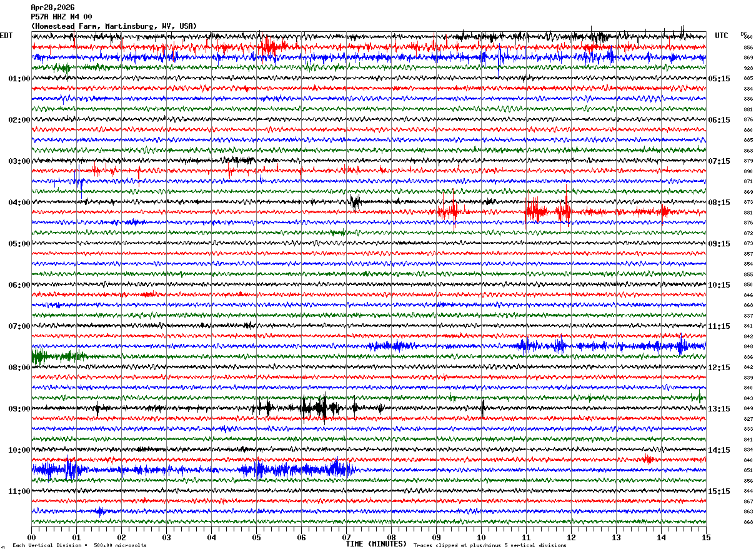Click the DC offset value 884

pos(748,89)
